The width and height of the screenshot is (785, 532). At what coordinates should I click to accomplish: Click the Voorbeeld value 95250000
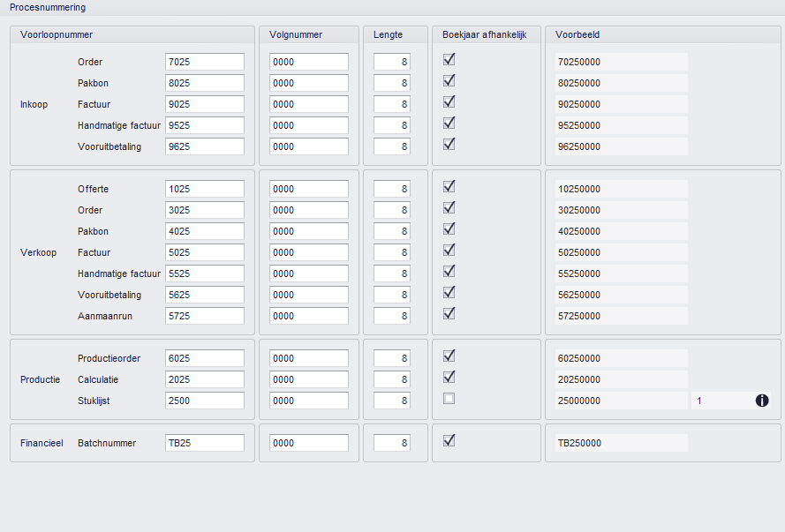622,125
